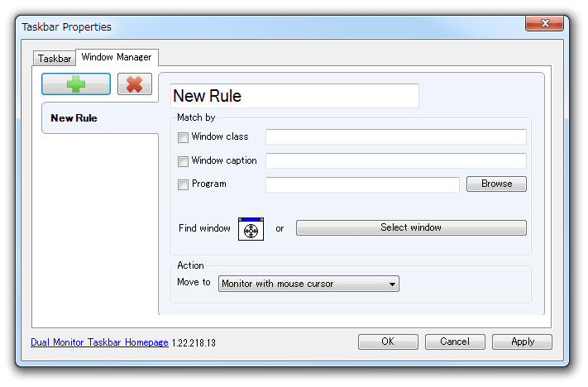Image resolution: width=588 pixels, height=387 pixels.
Task: Select the Window Manager tab
Action: pyautogui.click(x=117, y=57)
